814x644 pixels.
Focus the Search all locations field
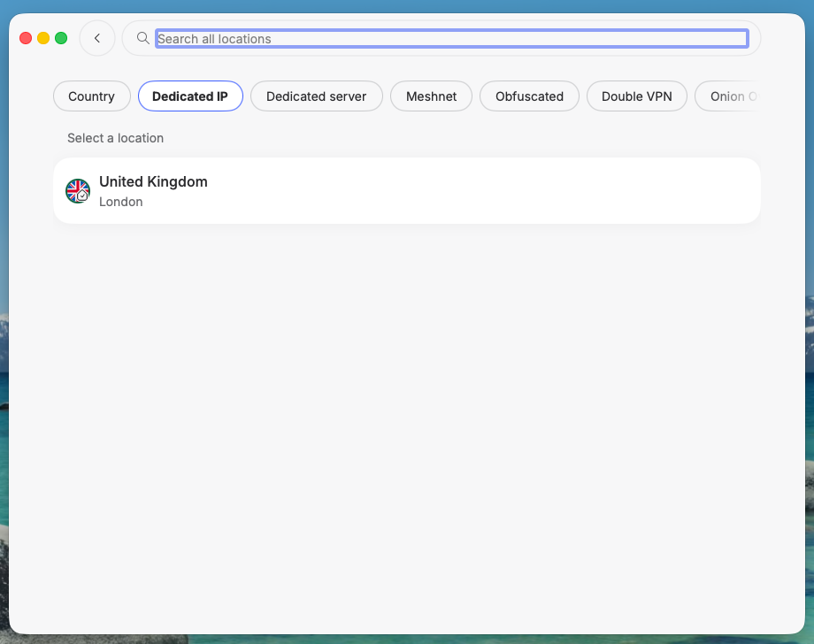click(451, 38)
